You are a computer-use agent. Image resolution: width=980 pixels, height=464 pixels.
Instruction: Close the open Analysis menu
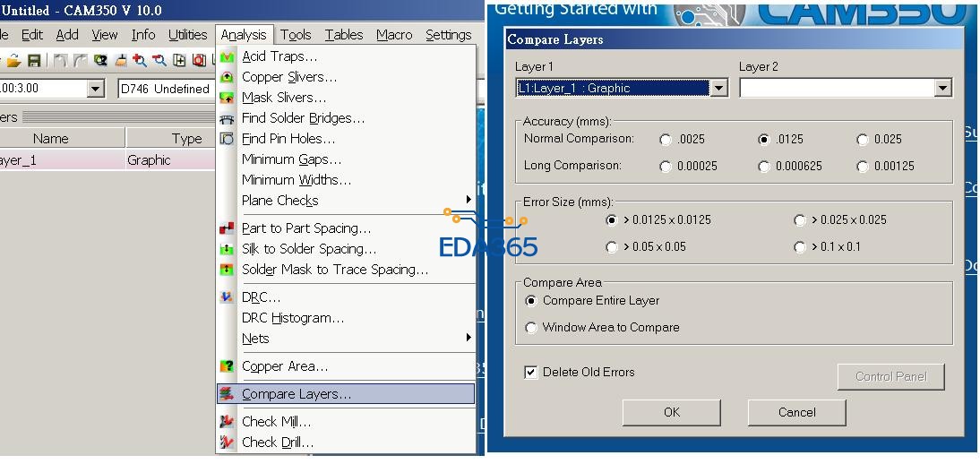[x=244, y=35]
